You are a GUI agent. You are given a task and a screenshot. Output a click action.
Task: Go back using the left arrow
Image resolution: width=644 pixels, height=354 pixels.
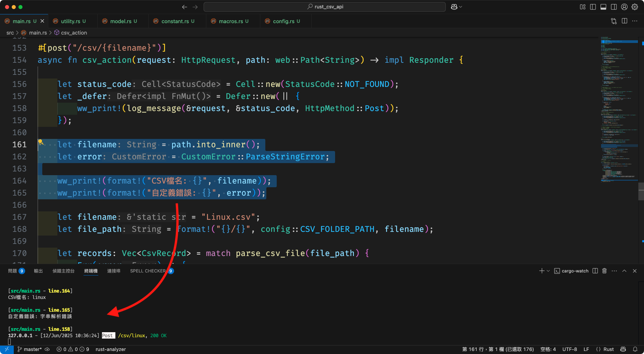pos(184,7)
